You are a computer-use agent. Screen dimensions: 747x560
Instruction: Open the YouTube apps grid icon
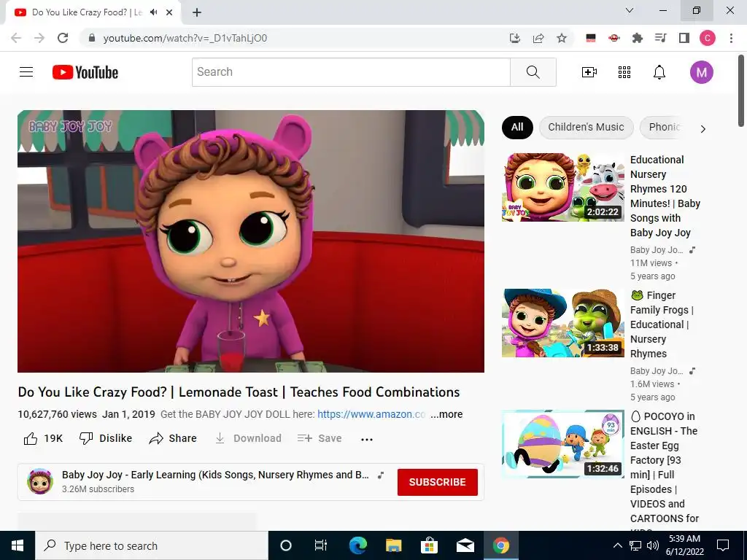pos(624,72)
